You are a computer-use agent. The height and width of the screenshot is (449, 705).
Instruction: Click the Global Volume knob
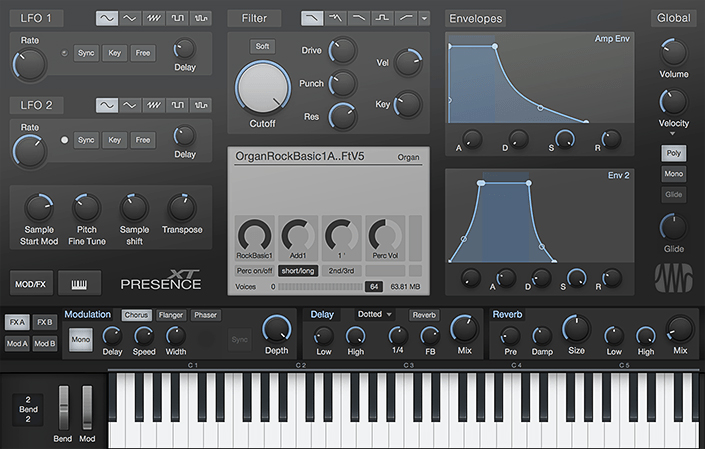[x=674, y=52]
